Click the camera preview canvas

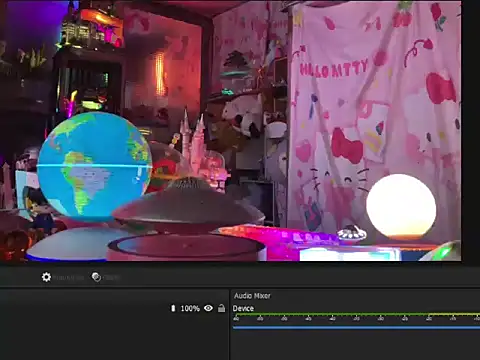point(231,131)
